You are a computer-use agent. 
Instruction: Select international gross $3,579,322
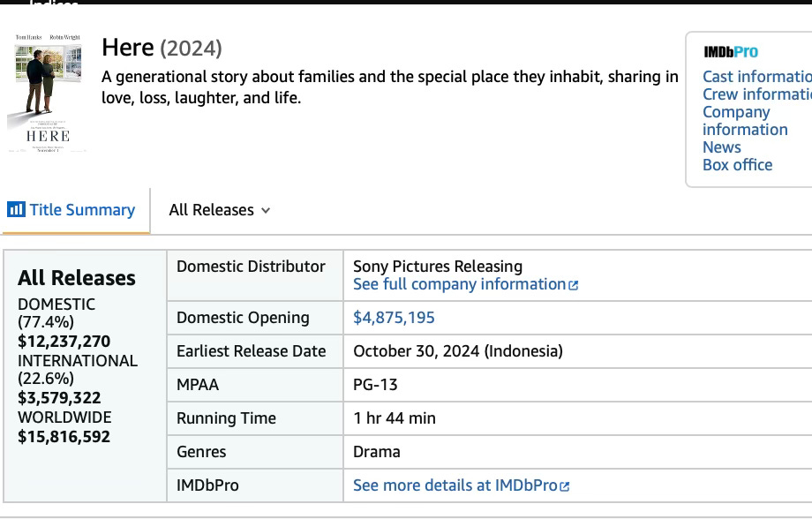coord(59,398)
